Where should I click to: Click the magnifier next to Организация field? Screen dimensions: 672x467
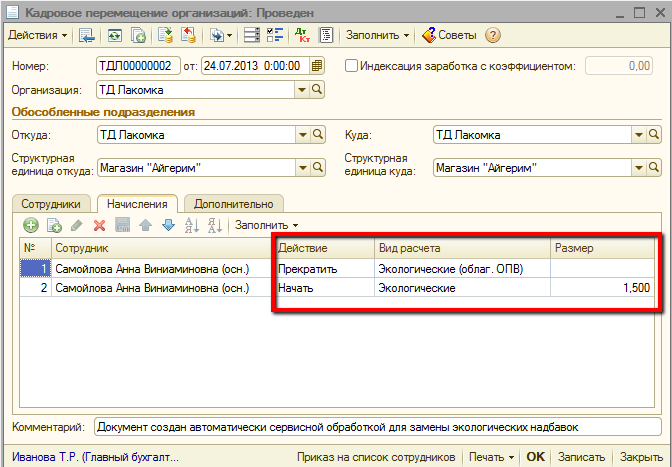click(318, 90)
